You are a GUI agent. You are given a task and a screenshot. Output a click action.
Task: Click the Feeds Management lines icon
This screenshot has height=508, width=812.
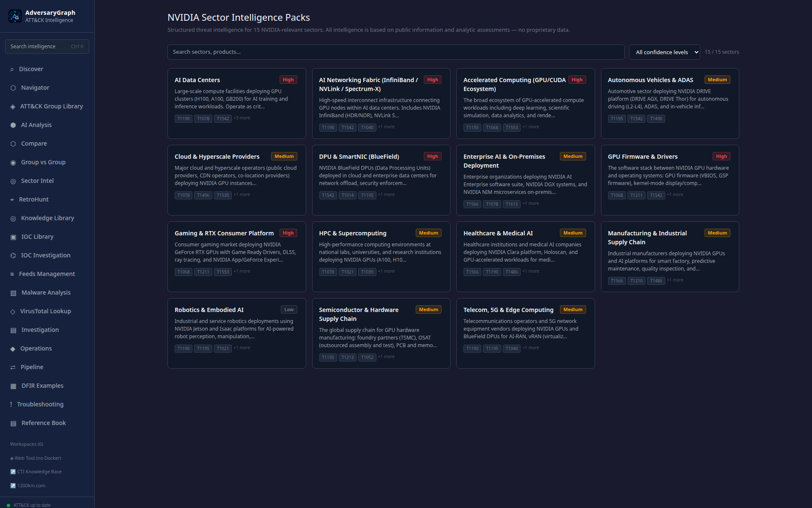12,274
